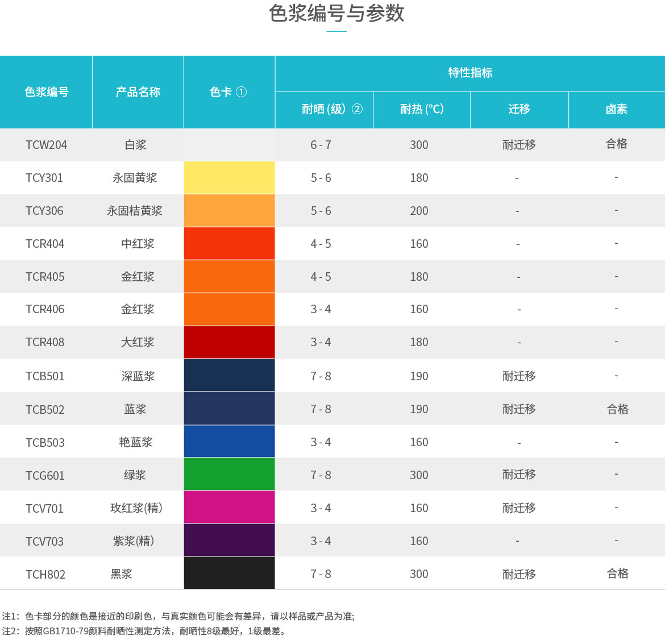Click the TCW204 白浆 row code

tap(45, 144)
